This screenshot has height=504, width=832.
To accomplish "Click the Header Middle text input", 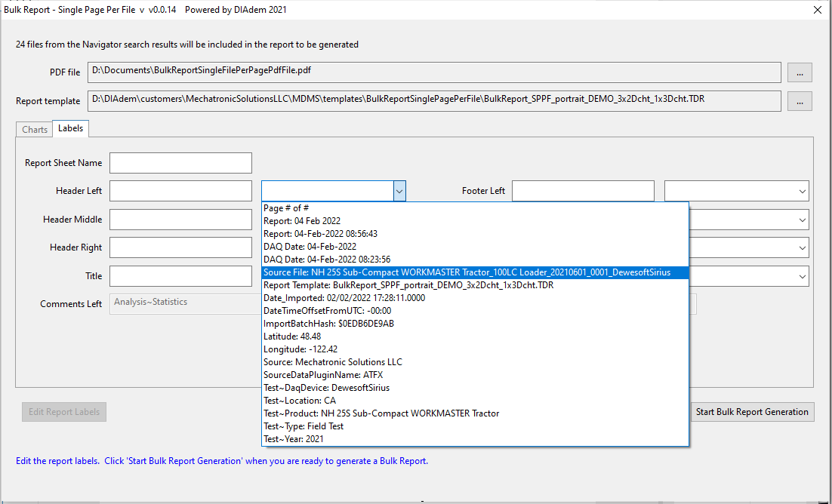I will point(180,220).
